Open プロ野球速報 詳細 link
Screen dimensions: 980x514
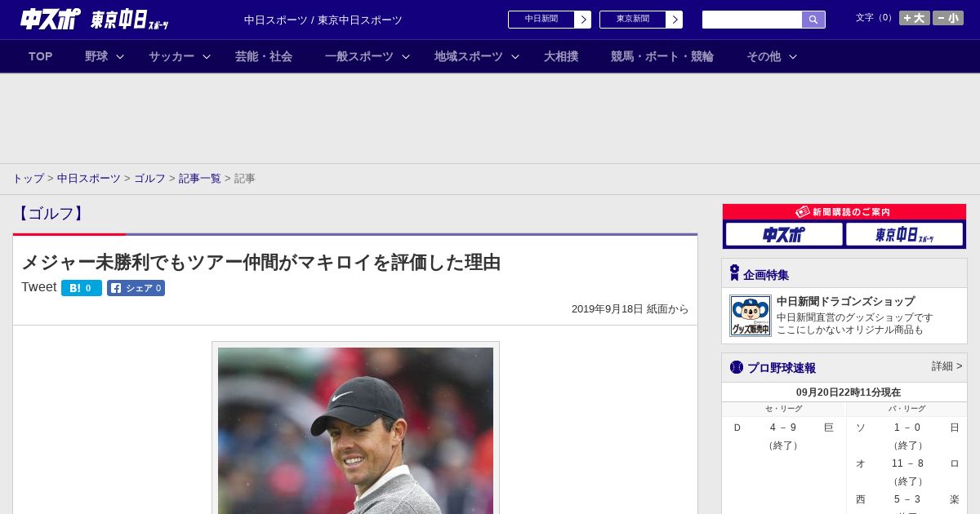tap(947, 366)
